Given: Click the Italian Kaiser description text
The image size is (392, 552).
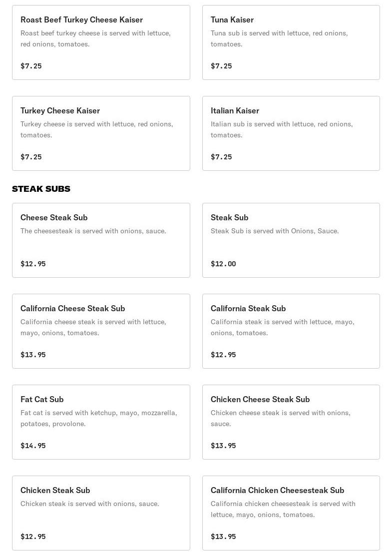Looking at the screenshot, I should (282, 129).
